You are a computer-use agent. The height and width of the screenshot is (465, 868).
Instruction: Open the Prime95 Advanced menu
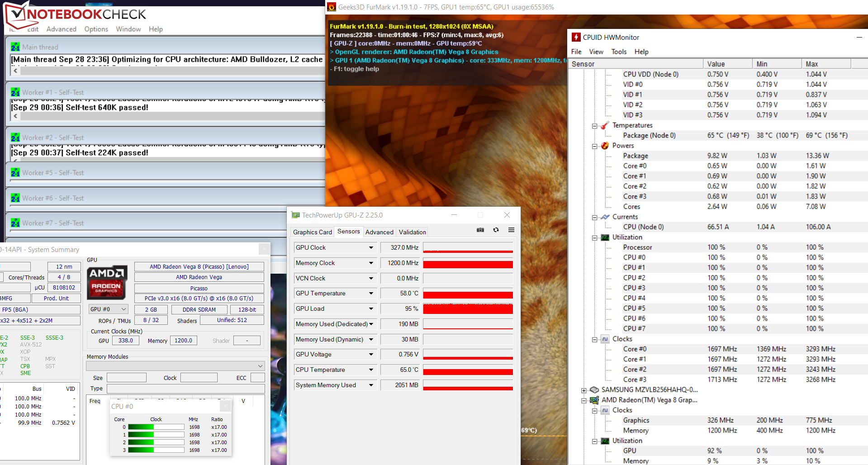[x=62, y=29]
